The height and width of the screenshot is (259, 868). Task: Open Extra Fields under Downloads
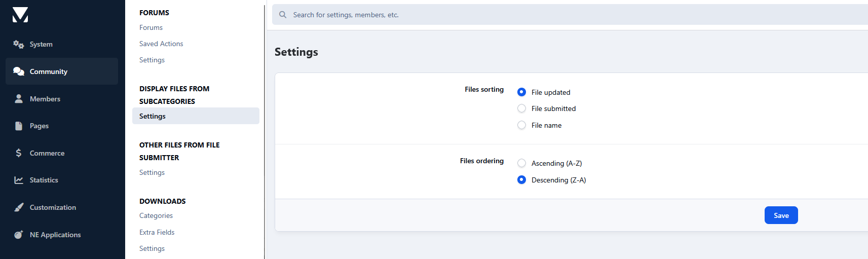click(x=157, y=232)
